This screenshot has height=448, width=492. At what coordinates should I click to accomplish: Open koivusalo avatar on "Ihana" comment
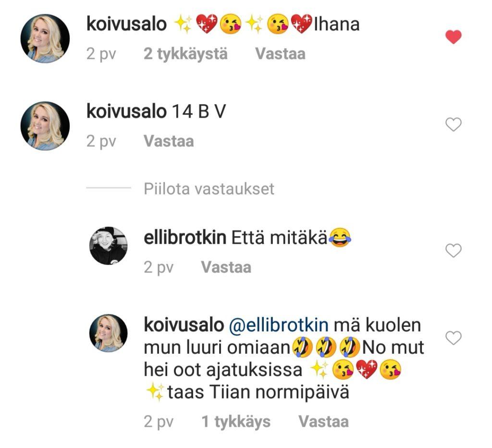point(45,38)
